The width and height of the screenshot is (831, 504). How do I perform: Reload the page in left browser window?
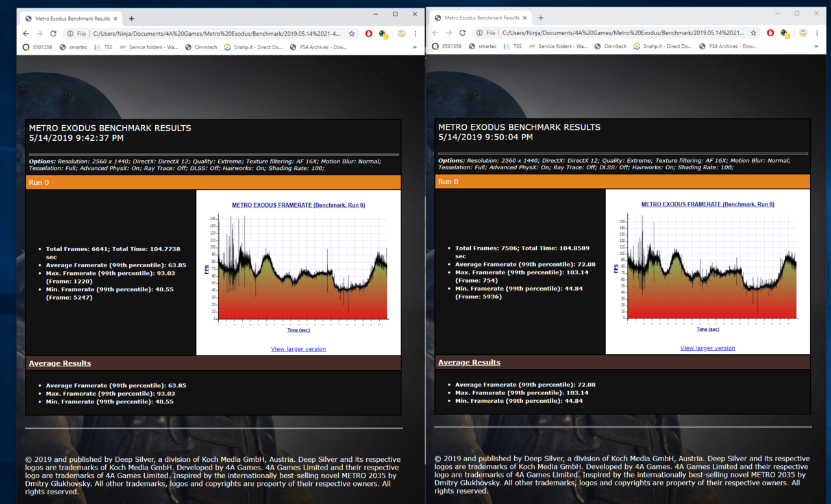tap(53, 34)
